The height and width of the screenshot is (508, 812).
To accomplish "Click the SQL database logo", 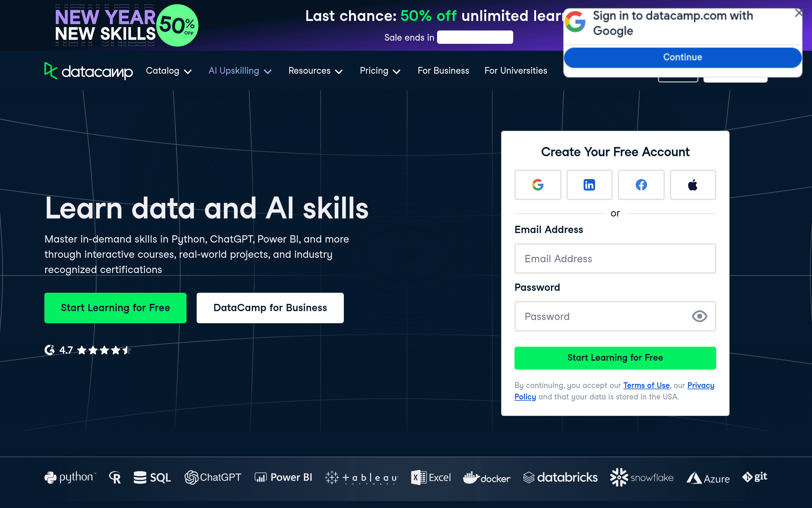I will (152, 478).
